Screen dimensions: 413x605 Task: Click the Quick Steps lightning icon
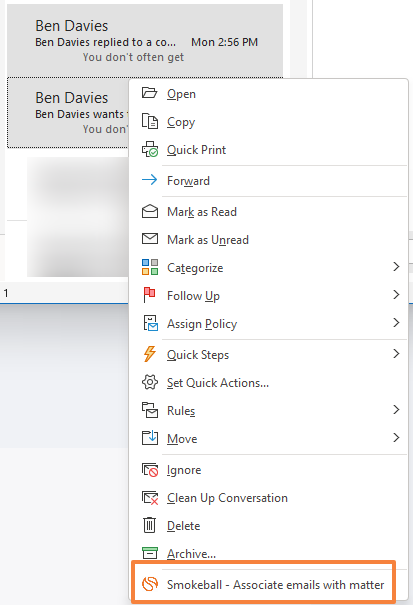150,354
